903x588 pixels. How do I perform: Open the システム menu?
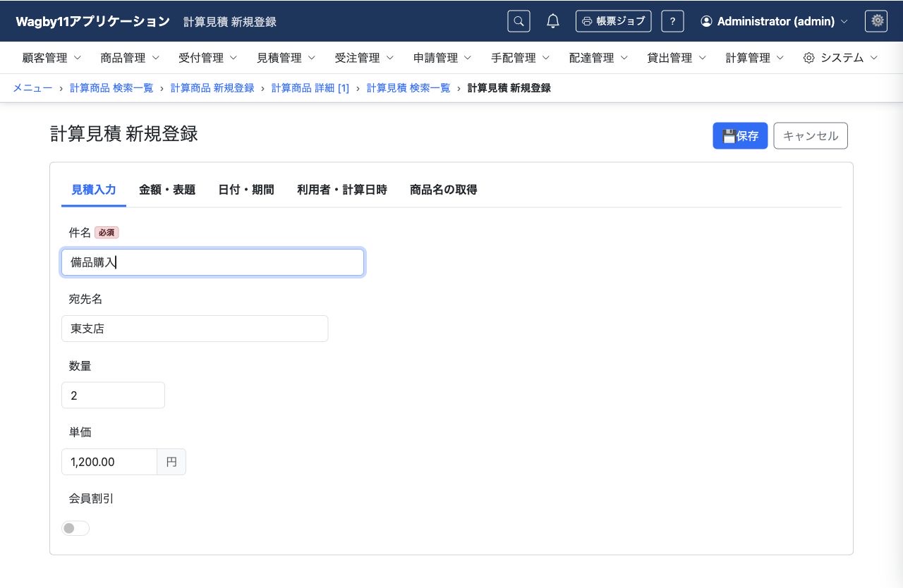pyautogui.click(x=841, y=58)
